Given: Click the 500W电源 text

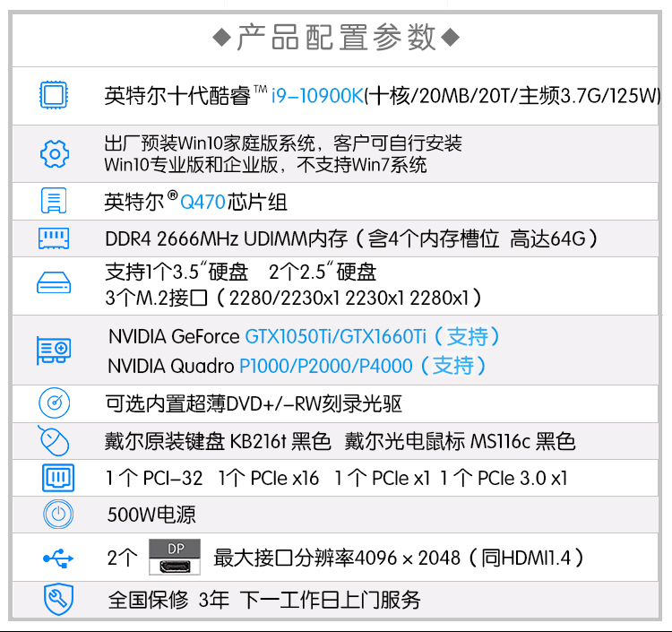Looking at the screenshot, I should (x=151, y=515).
